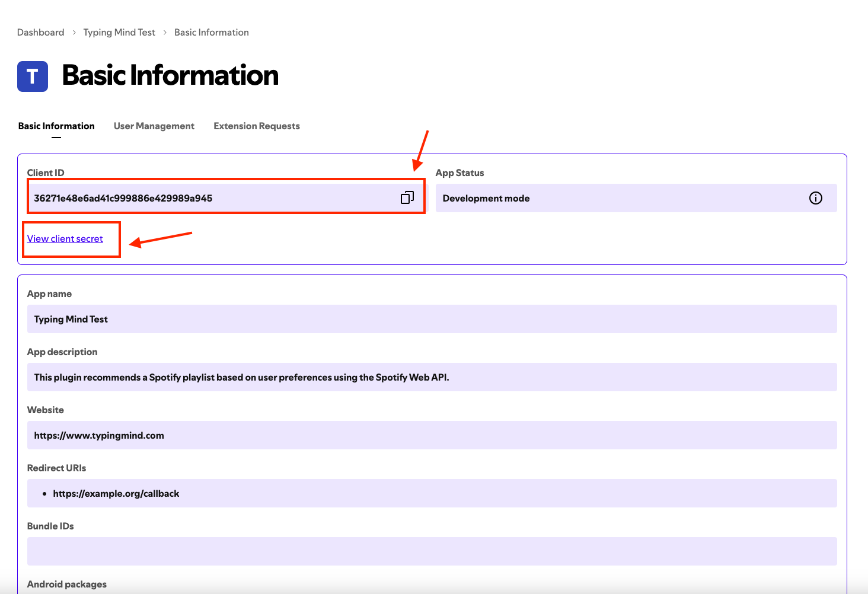This screenshot has height=594, width=868.
Task: Select the App description text field
Action: coord(432,377)
